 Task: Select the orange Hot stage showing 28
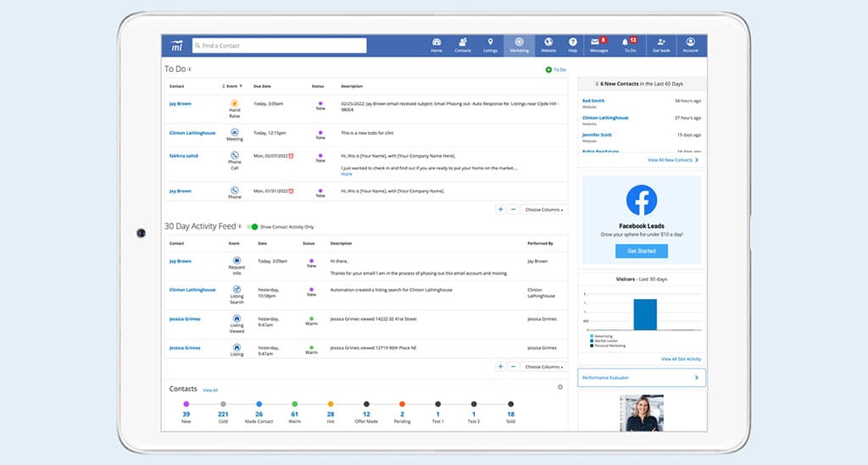click(x=331, y=413)
